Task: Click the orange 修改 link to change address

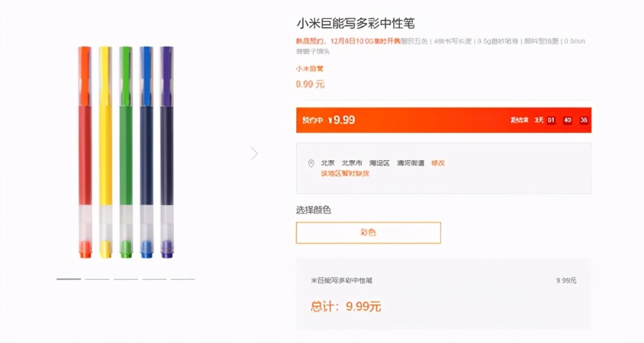Action: click(438, 163)
